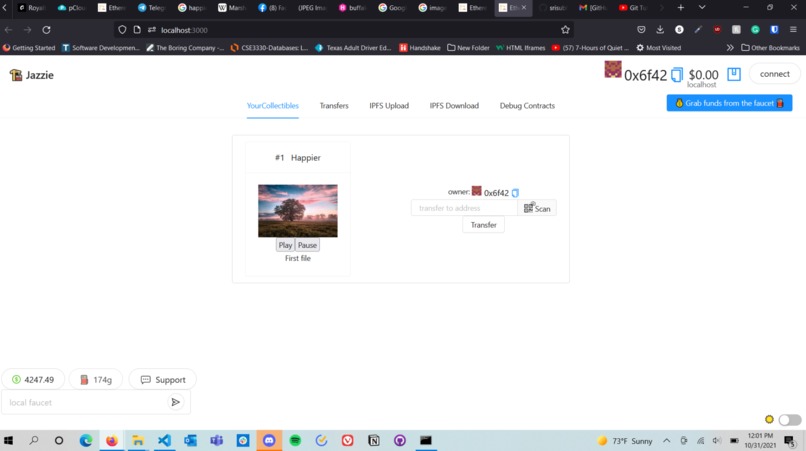Send funds with the local faucet arrow

[x=175, y=402]
